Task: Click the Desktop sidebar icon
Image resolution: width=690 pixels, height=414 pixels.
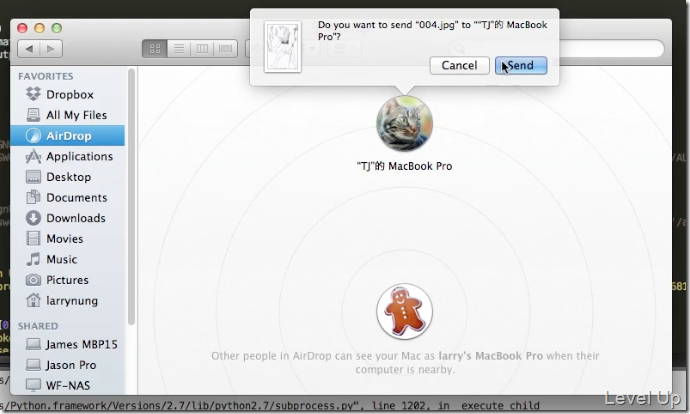Action: (x=33, y=177)
